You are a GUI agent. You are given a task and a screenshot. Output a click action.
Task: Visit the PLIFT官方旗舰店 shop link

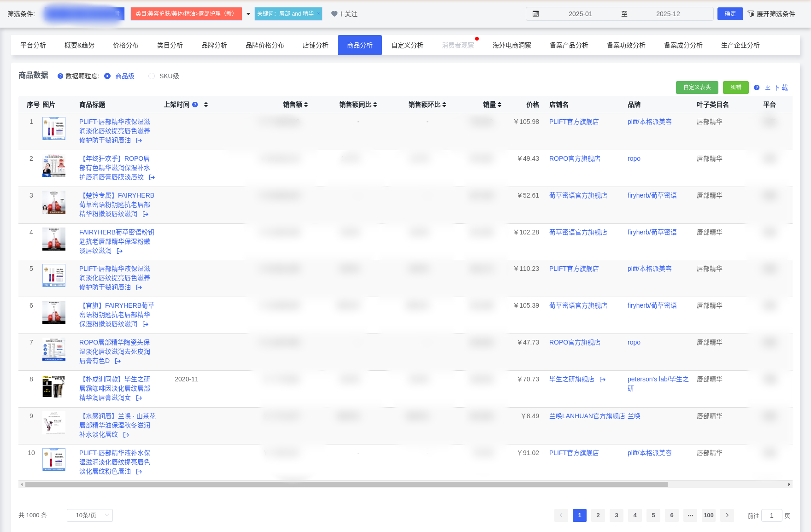click(574, 122)
